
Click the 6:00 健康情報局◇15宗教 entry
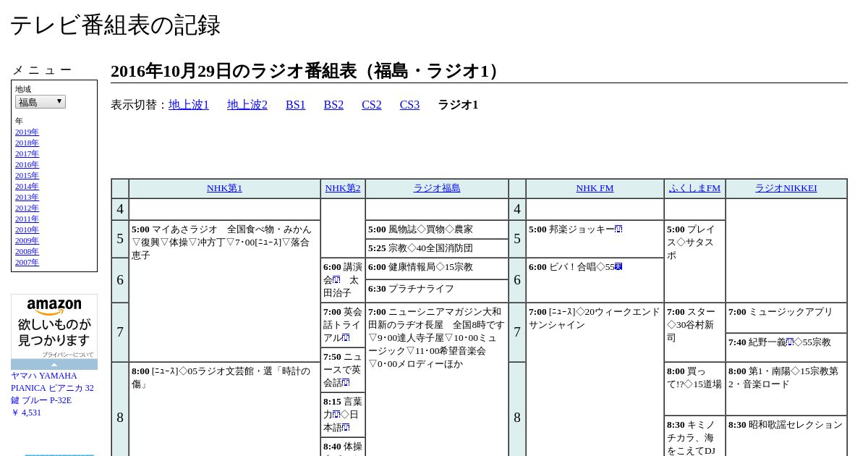coord(437,269)
